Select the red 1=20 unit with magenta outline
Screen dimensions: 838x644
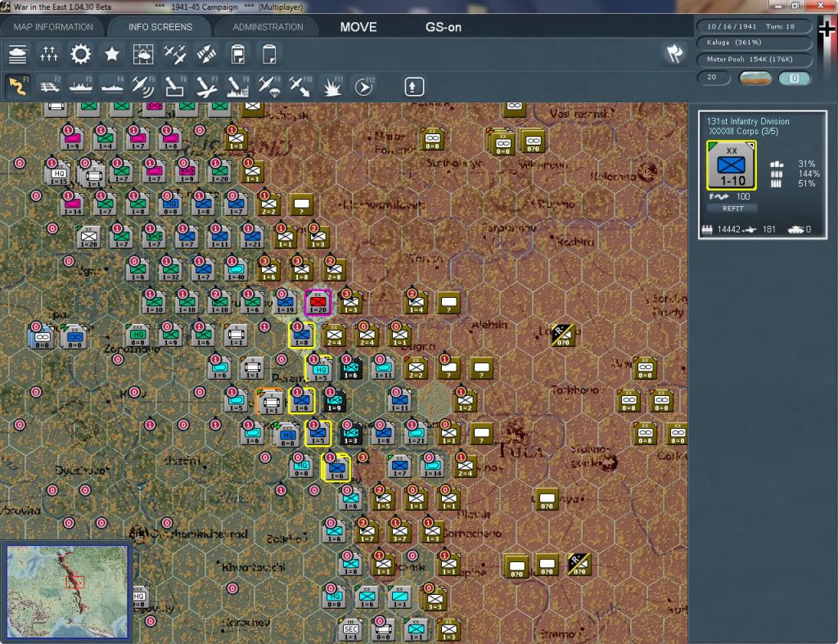(x=318, y=303)
